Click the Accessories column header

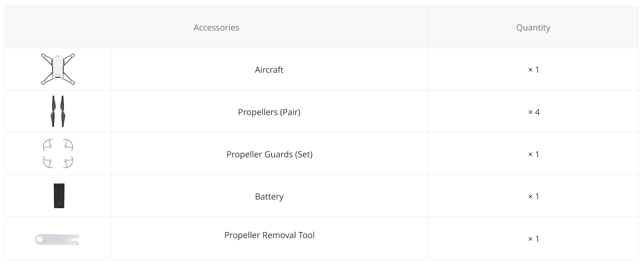click(216, 27)
